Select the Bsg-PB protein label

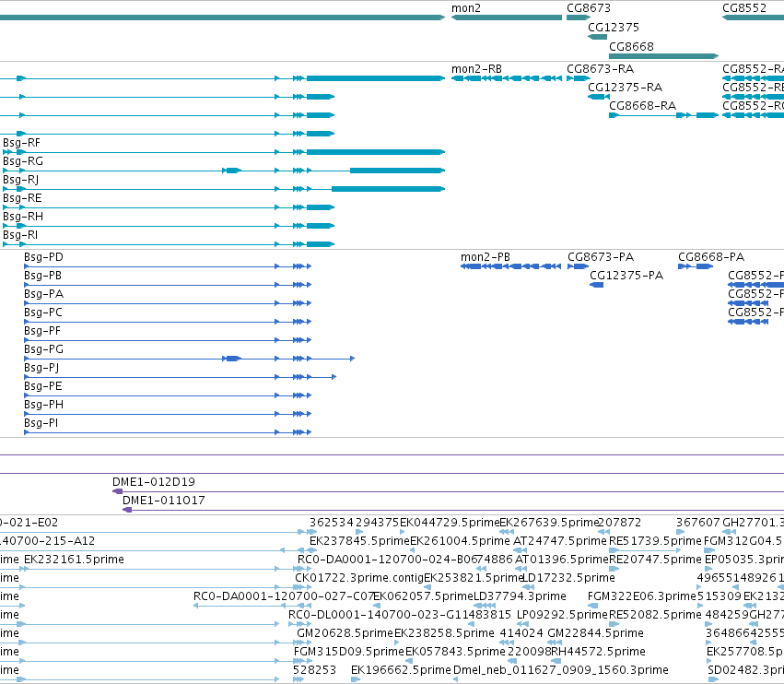coord(43,276)
